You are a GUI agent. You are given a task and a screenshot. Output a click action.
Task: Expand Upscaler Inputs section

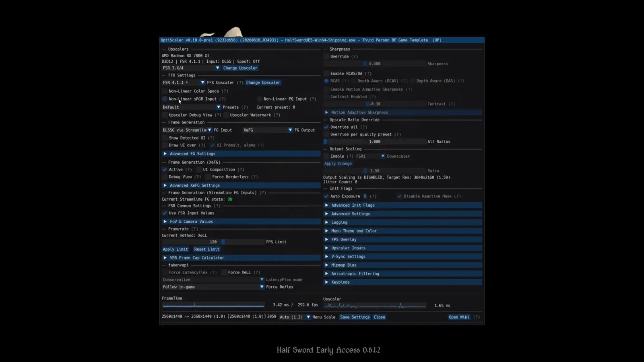402,248
